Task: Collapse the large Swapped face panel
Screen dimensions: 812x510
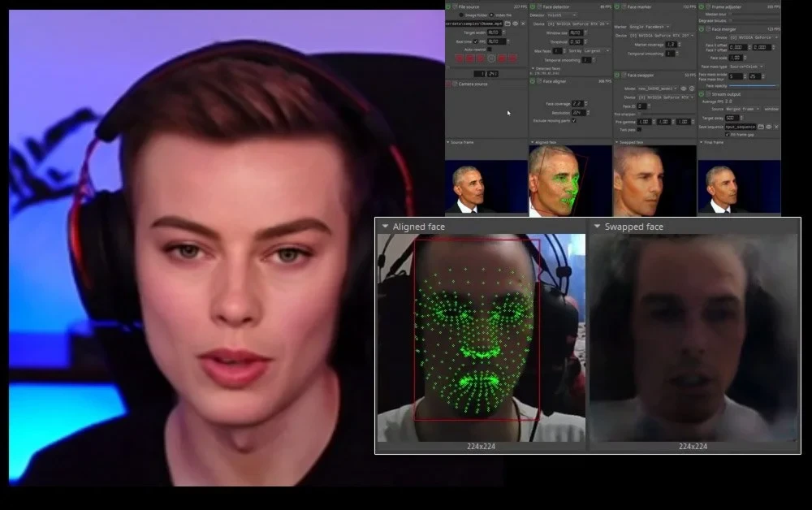Action: pos(597,227)
